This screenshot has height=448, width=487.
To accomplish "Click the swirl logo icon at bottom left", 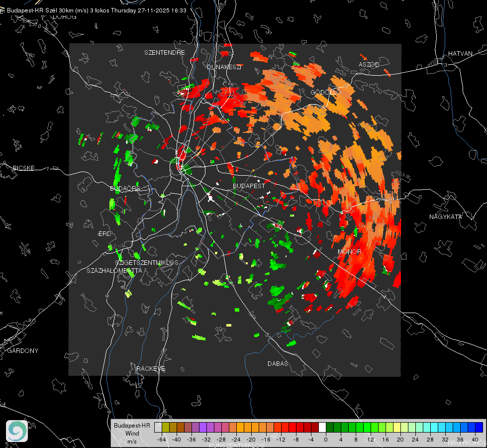I will tap(17, 431).
